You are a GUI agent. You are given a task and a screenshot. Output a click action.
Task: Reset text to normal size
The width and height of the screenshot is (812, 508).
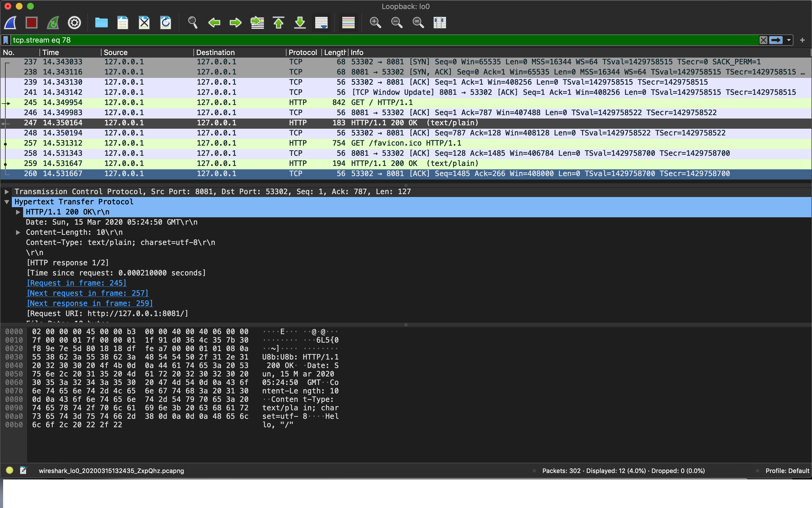(418, 23)
